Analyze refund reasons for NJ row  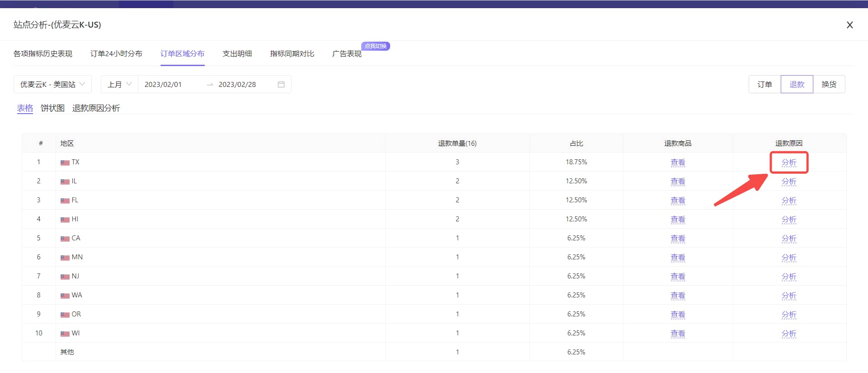789,276
